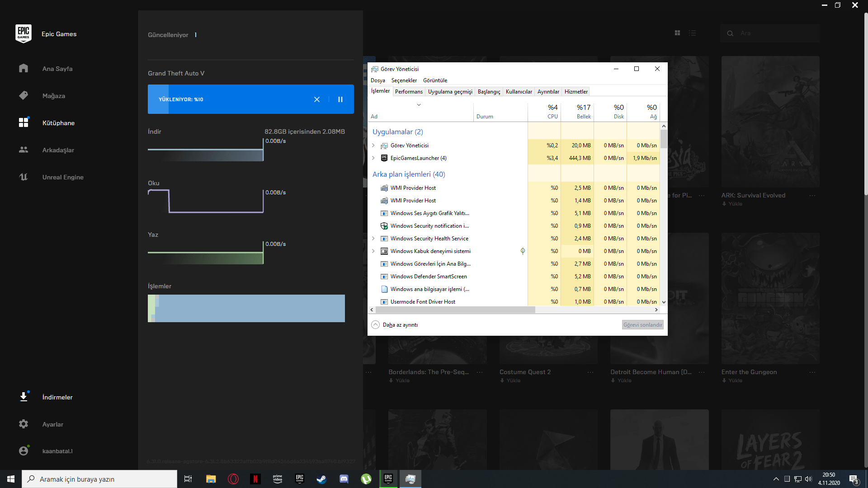Switch library to list view icon
Viewport: 868px width, 488px height.
point(692,33)
